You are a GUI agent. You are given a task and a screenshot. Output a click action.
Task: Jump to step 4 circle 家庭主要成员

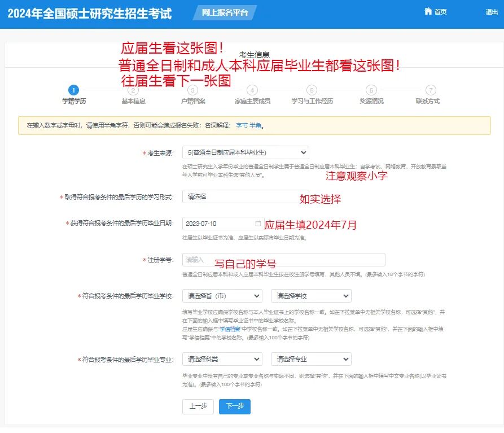[252, 90]
